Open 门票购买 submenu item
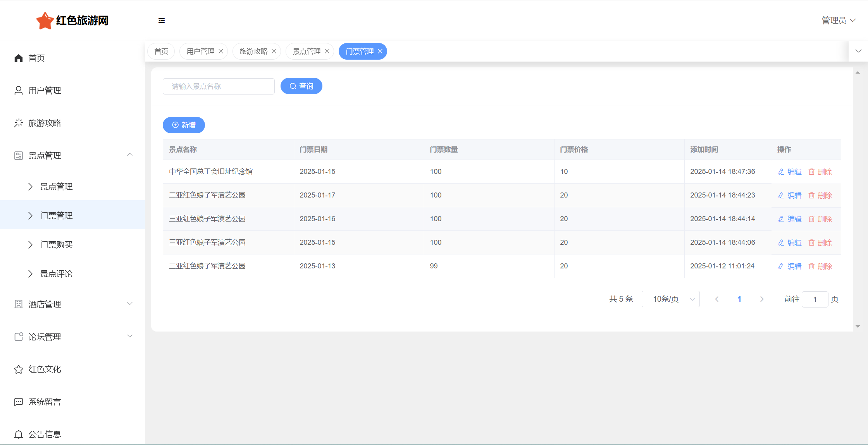The image size is (868, 445). click(x=57, y=245)
